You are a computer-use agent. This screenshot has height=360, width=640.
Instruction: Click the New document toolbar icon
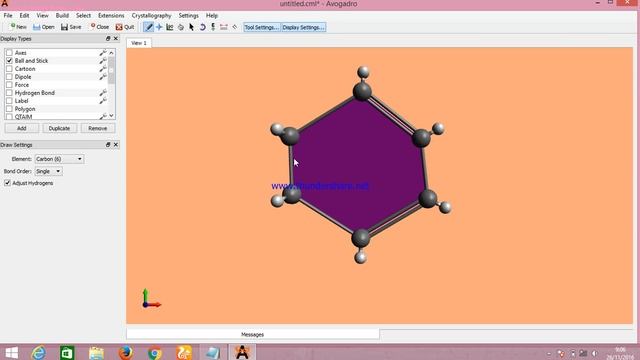[x=18, y=27]
